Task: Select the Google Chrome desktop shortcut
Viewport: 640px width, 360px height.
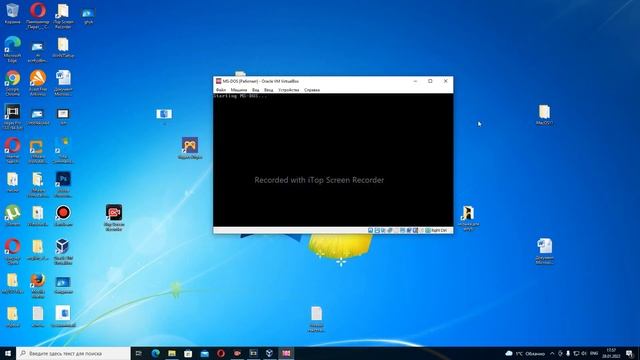Action: (x=12, y=83)
